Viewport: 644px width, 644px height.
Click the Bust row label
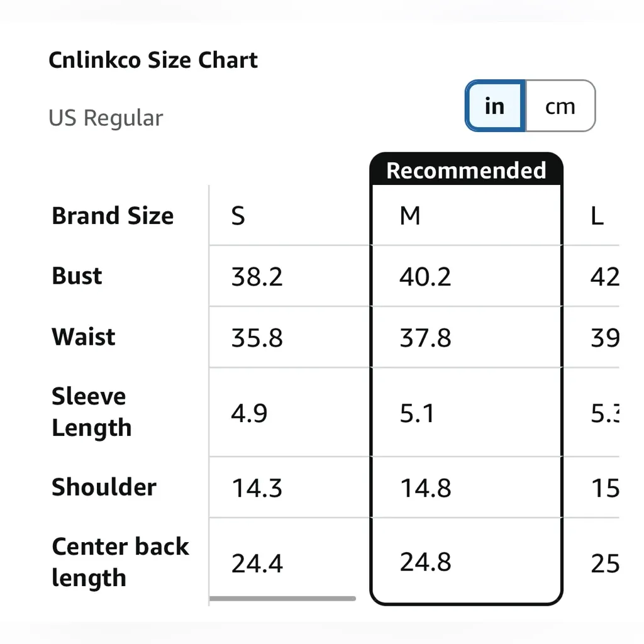76,275
